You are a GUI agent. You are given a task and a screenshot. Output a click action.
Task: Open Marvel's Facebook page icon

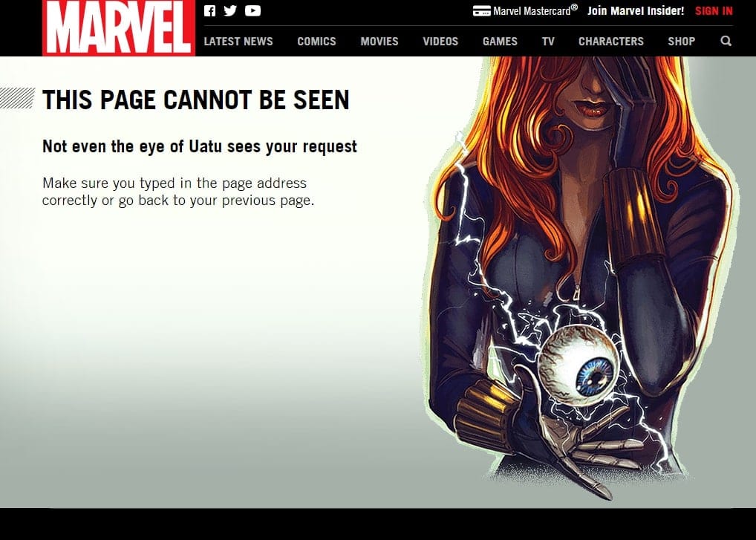(x=209, y=11)
